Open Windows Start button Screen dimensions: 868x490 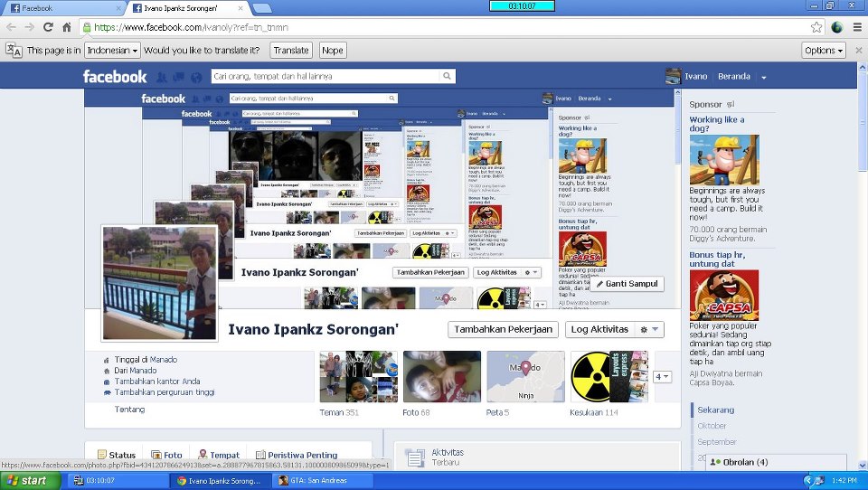coord(30,481)
